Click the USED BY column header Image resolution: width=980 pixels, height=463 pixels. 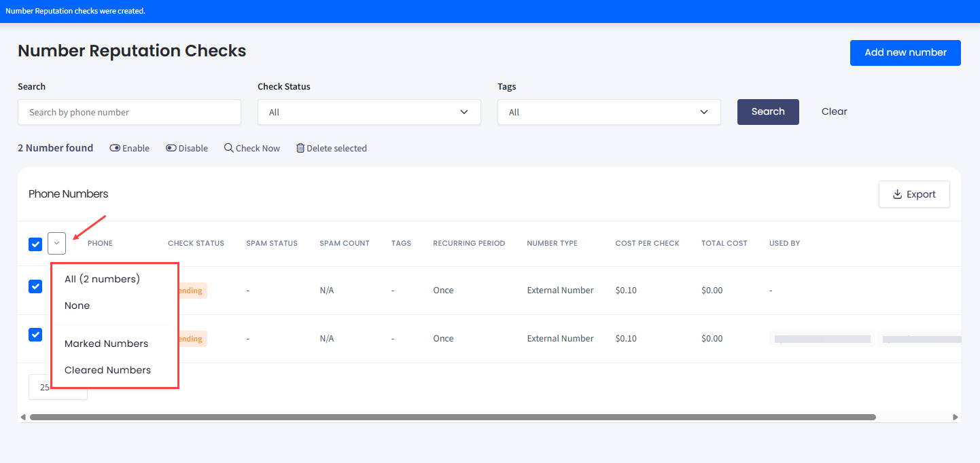[x=784, y=243]
